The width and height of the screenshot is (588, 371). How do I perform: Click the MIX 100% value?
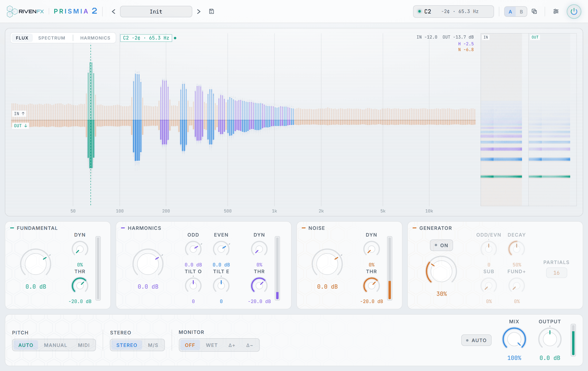point(514,358)
